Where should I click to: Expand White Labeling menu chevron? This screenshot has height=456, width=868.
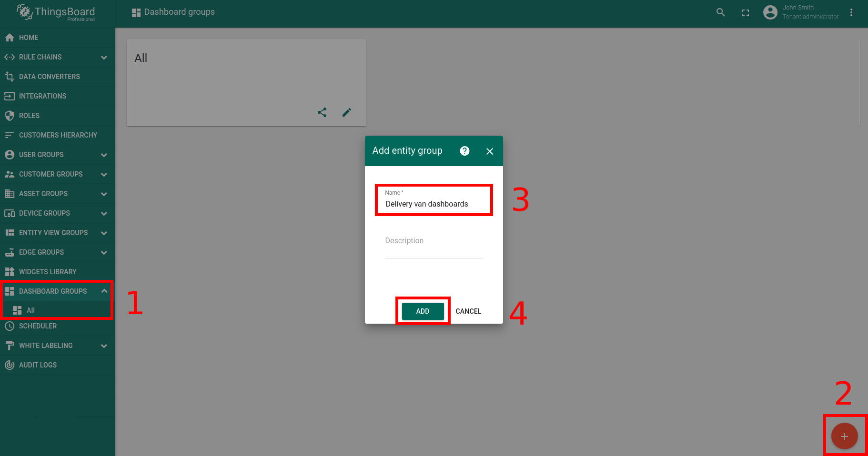[104, 346]
